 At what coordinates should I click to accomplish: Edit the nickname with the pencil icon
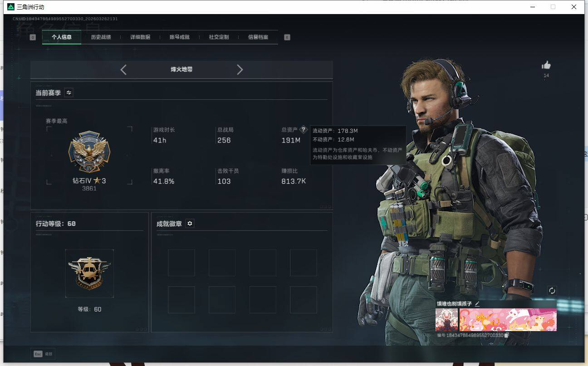pyautogui.click(x=477, y=303)
